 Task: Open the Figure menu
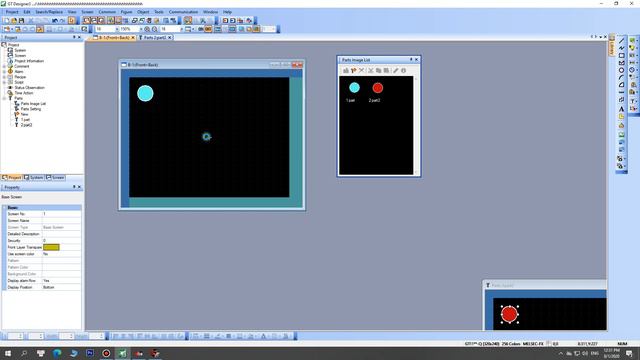point(126,12)
